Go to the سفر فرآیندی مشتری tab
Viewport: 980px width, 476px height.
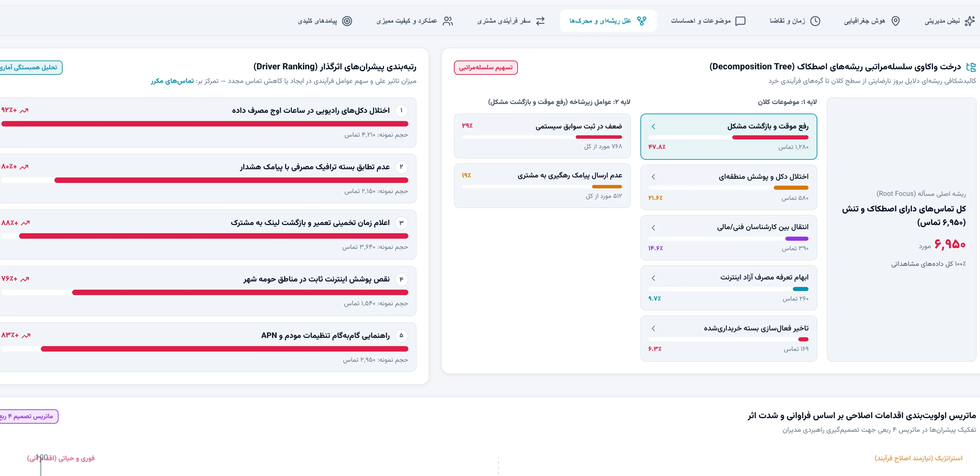coord(511,21)
